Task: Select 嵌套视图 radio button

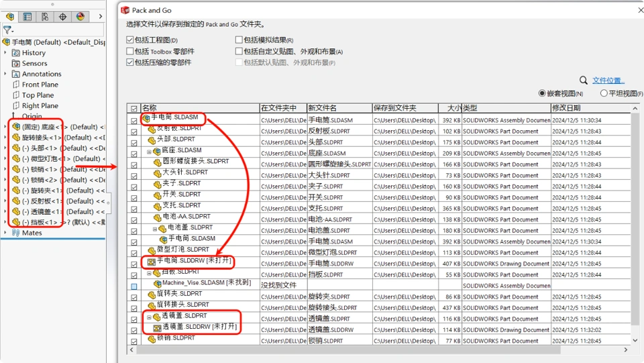Action: click(x=542, y=93)
